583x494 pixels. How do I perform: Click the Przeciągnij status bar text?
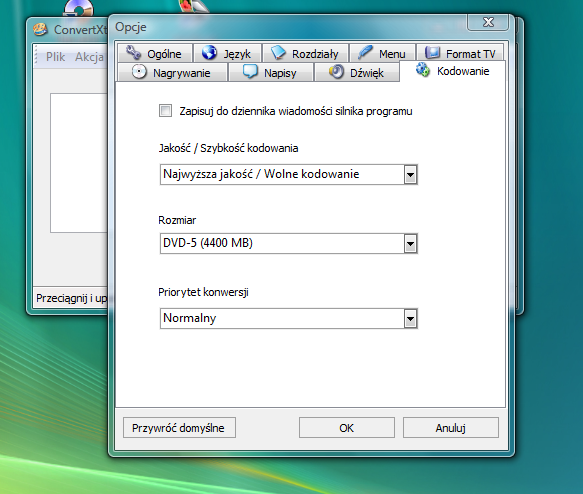(x=71, y=298)
